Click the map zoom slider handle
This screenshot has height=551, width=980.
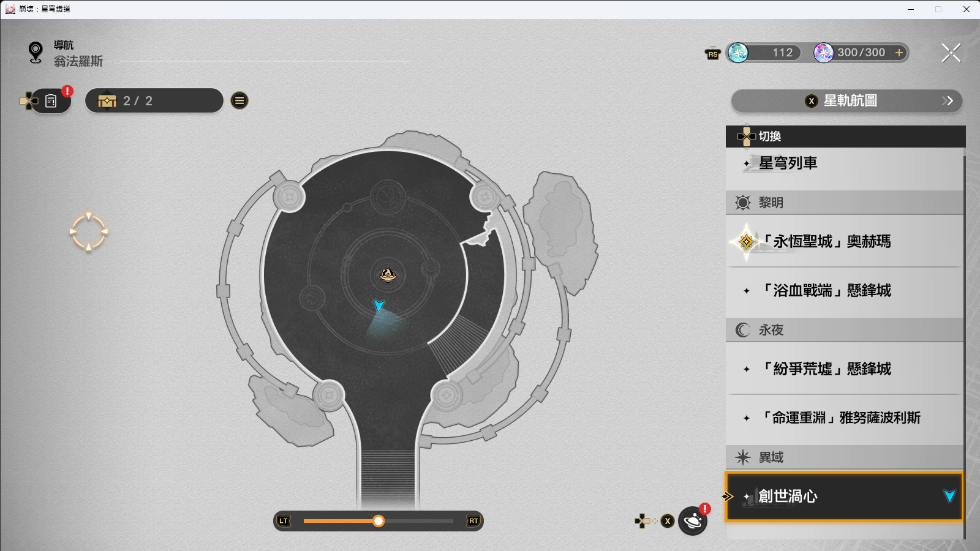[379, 521]
